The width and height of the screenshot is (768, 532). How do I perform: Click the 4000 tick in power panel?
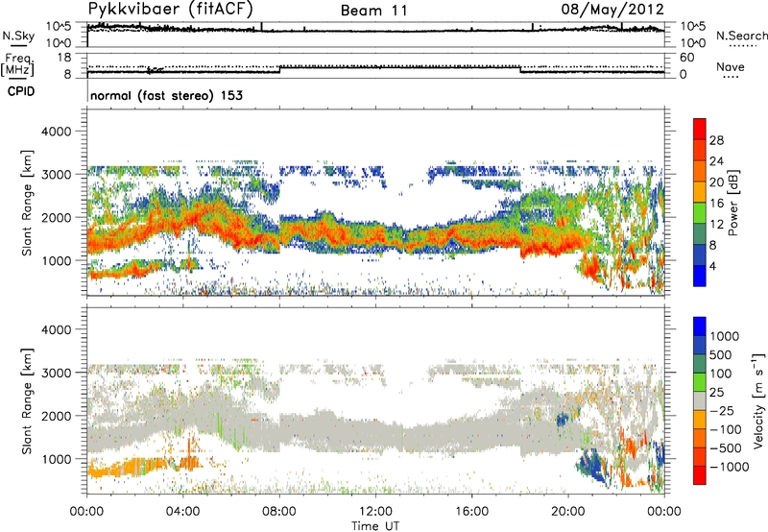click(x=56, y=132)
